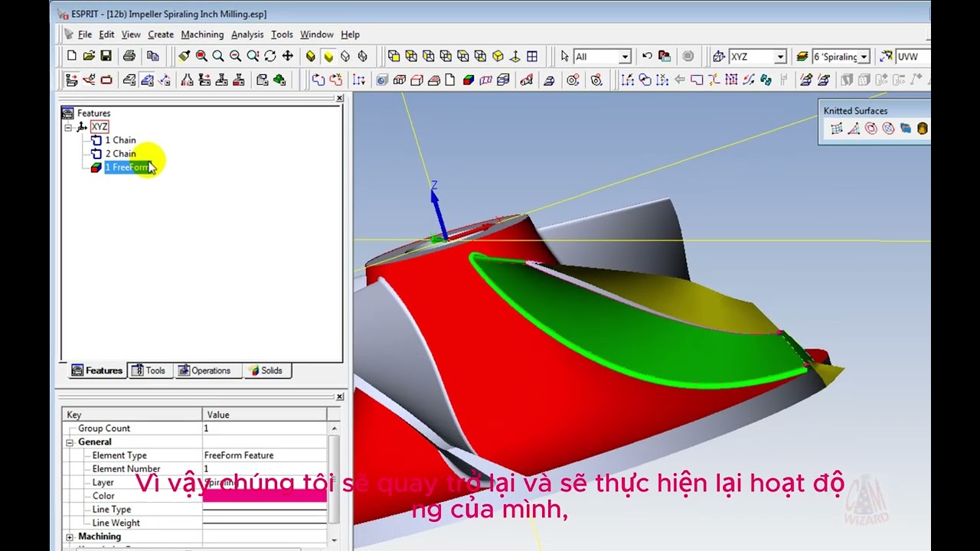
Task: Click the axis triad view icon
Action: (514, 56)
